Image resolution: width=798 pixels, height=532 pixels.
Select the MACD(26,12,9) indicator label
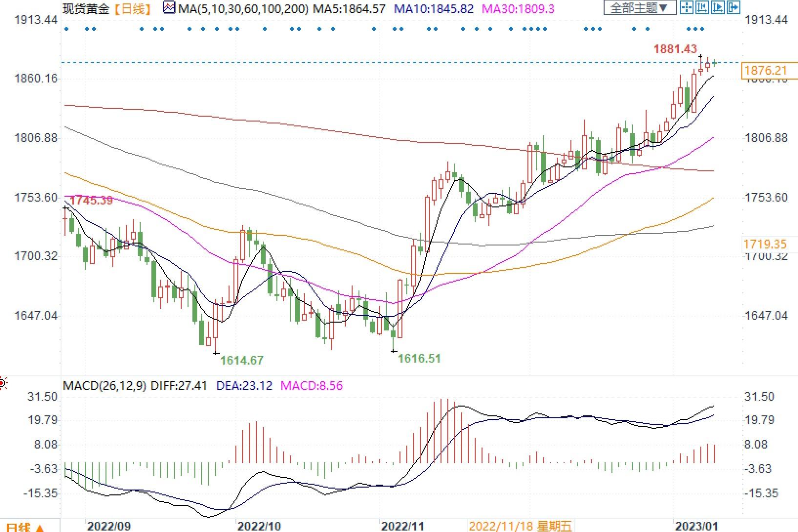(105, 386)
